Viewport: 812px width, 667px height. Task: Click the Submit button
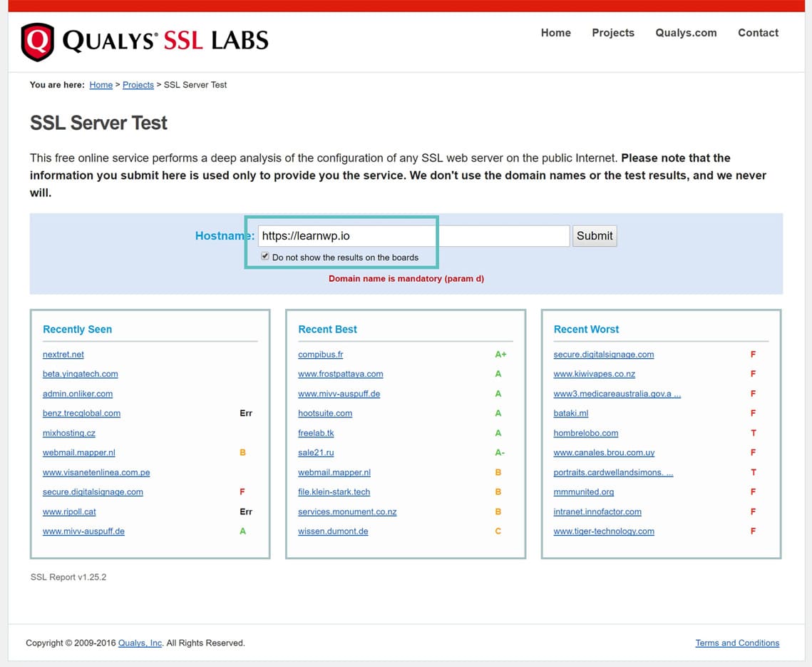(595, 235)
